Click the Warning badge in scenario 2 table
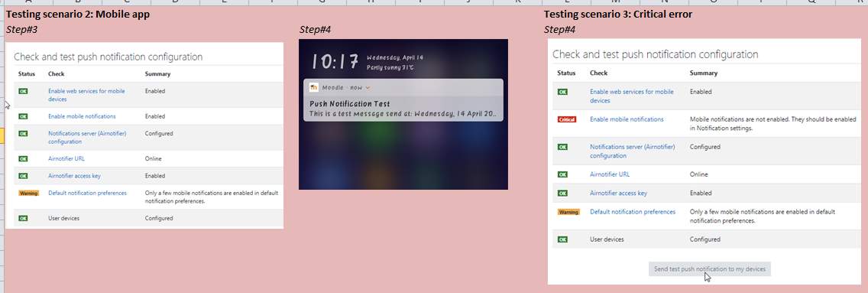The height and width of the screenshot is (293, 868). coord(29,194)
